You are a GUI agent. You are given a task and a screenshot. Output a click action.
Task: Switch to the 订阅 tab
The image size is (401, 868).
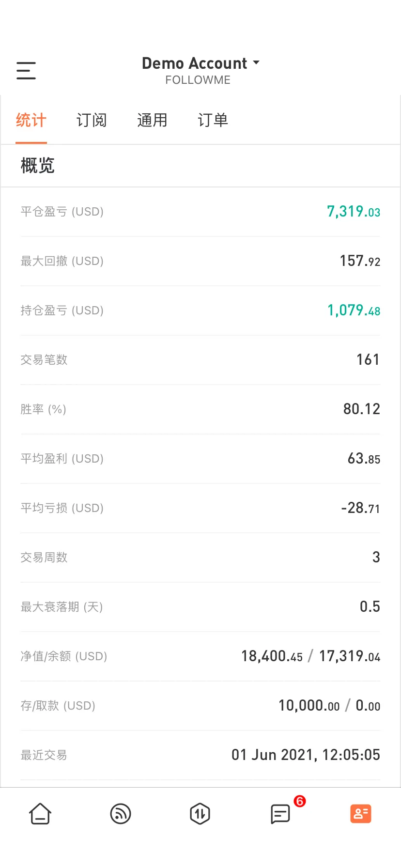point(92,120)
